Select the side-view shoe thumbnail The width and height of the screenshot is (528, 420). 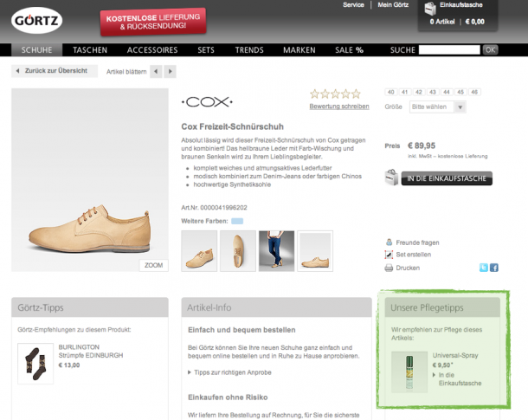pyautogui.click(x=315, y=251)
